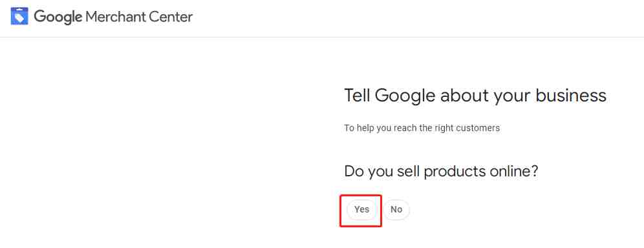The image size is (644, 248).
Task: Click the 'Do you sell products online?' question
Action: coord(441,171)
